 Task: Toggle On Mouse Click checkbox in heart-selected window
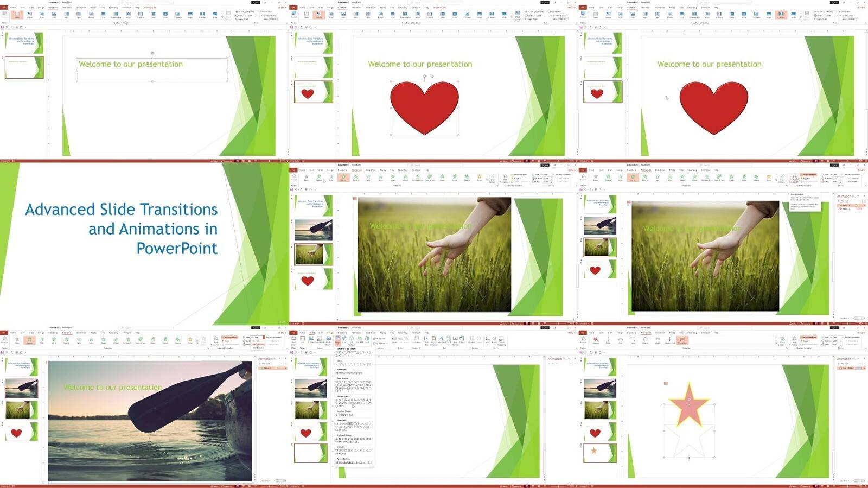551,16
